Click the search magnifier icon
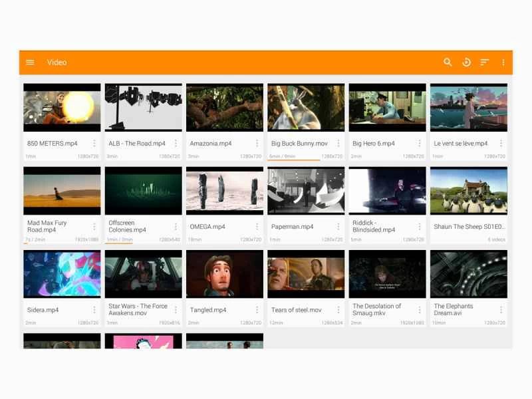The height and width of the screenshot is (399, 532). 448,63
